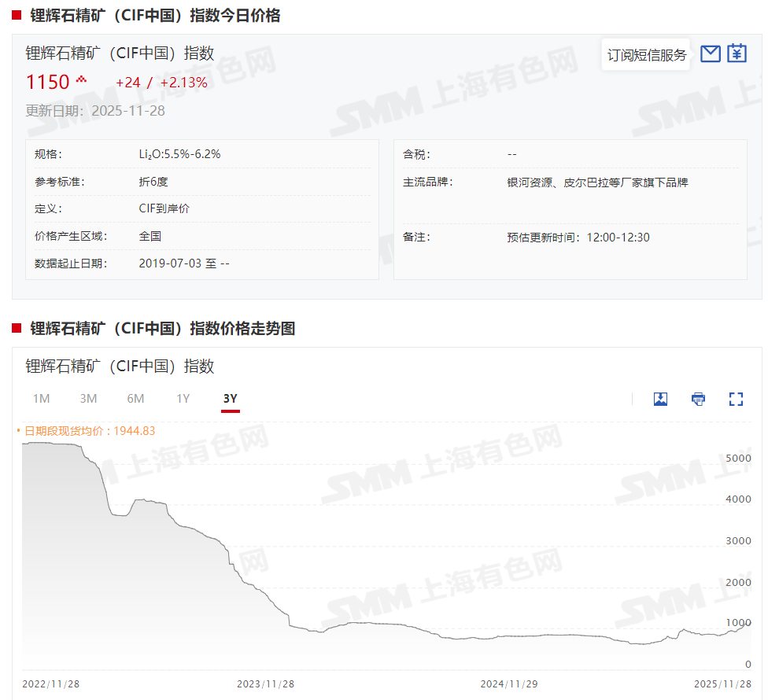The height and width of the screenshot is (700, 768).
Task: Print the price trend chart
Action: pyautogui.click(x=698, y=399)
